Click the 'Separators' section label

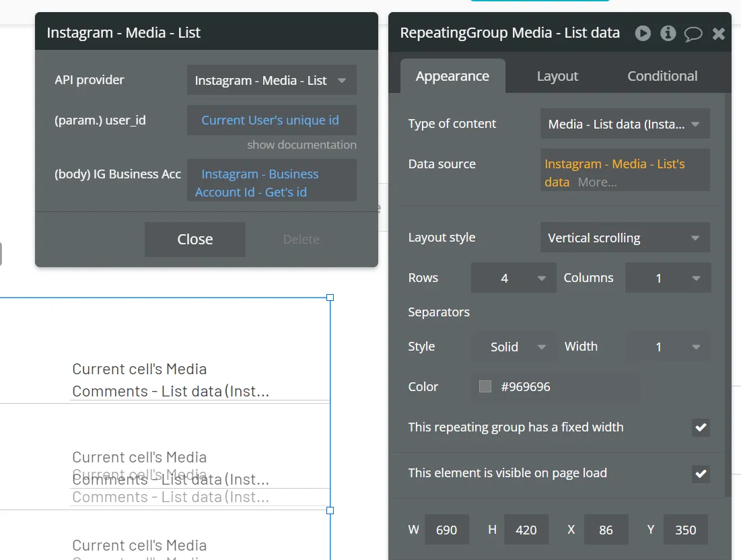439,312
